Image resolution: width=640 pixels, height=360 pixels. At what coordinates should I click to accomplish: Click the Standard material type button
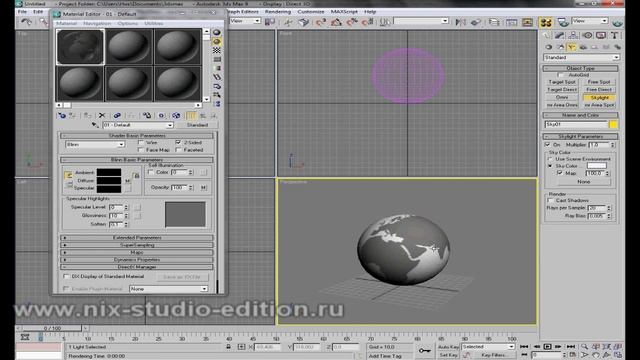pos(197,125)
